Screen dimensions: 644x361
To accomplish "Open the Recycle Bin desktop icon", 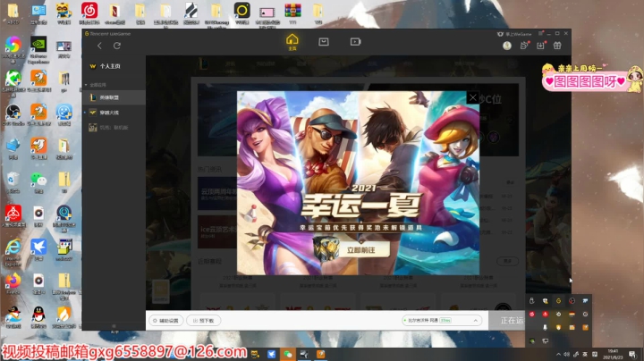I will 13,182.
